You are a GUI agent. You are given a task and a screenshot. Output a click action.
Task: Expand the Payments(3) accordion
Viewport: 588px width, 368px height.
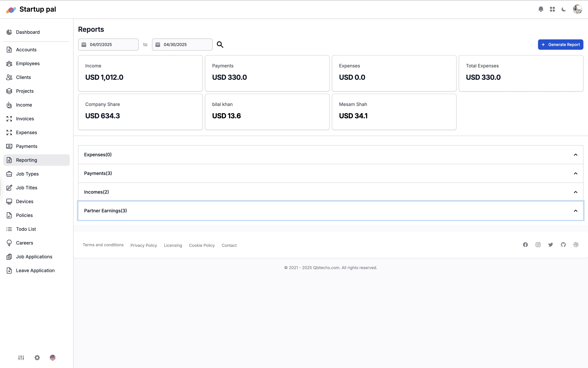click(x=330, y=174)
